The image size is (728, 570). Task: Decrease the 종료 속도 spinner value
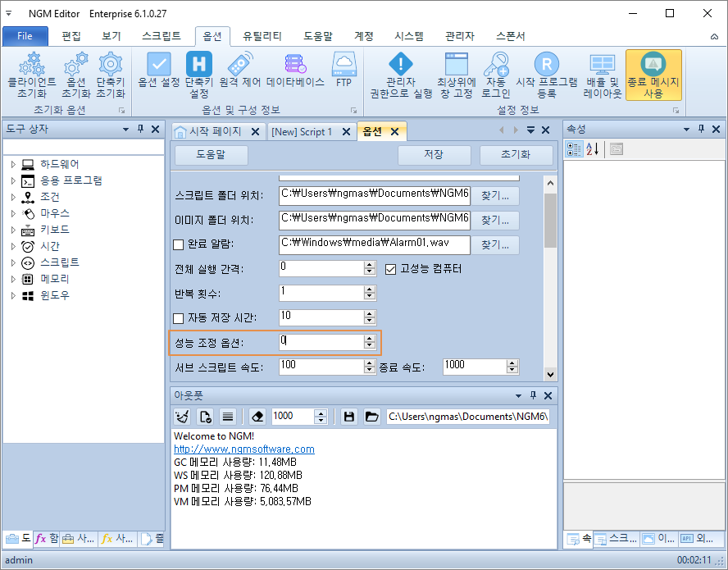tap(512, 370)
